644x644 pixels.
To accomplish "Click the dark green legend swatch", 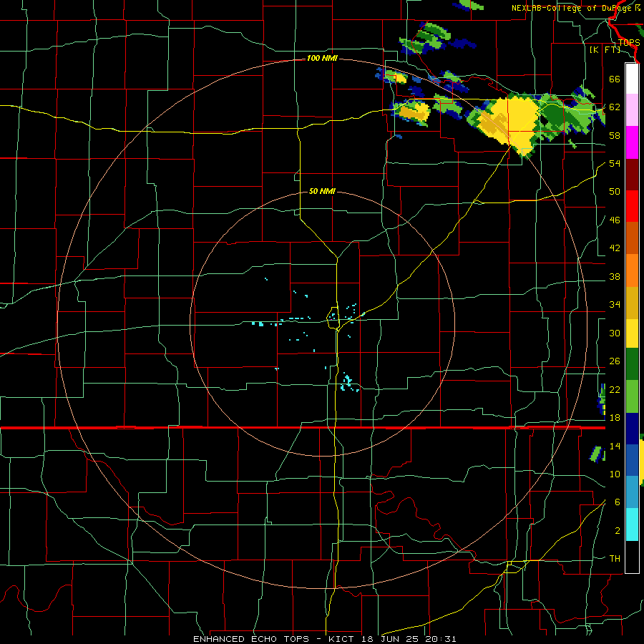I will (632, 364).
